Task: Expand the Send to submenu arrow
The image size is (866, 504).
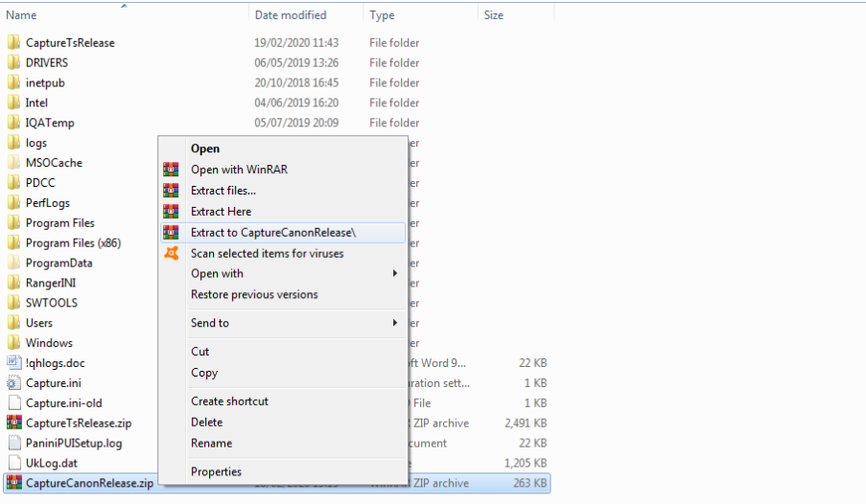Action: 395,322
